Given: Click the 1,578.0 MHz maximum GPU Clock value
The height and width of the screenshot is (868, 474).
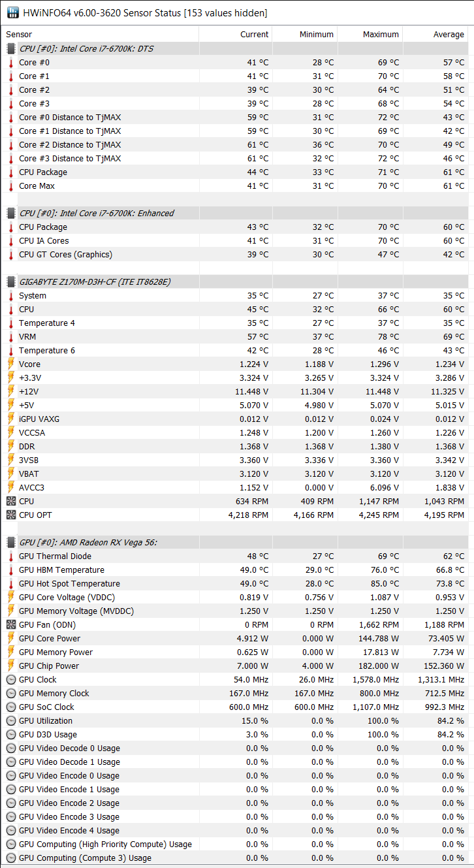Looking at the screenshot, I should pyautogui.click(x=374, y=679).
